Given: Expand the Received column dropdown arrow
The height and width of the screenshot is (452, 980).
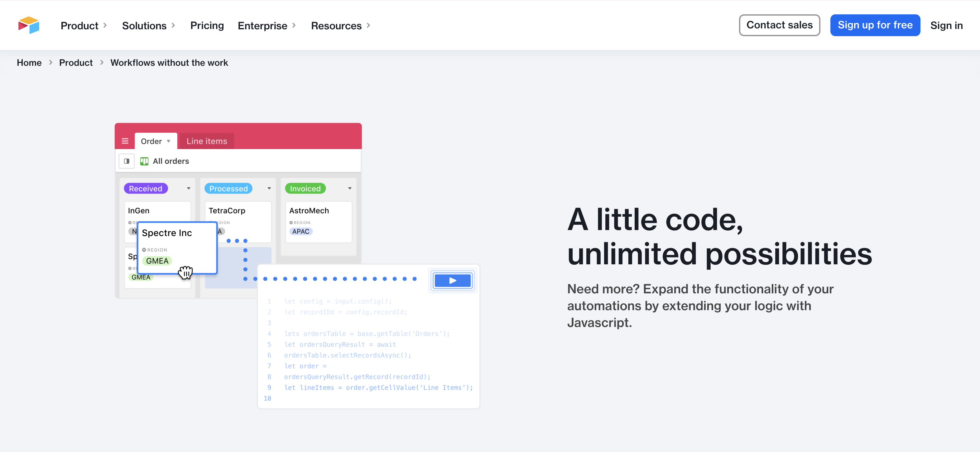Looking at the screenshot, I should [188, 188].
